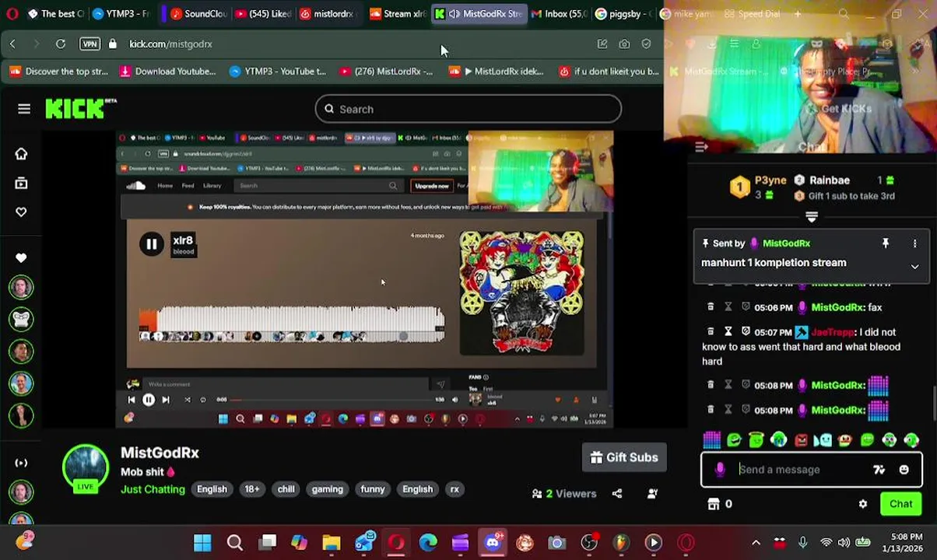Open the Just Chatting category link
Viewport: 937px width, 560px height.
coord(153,489)
